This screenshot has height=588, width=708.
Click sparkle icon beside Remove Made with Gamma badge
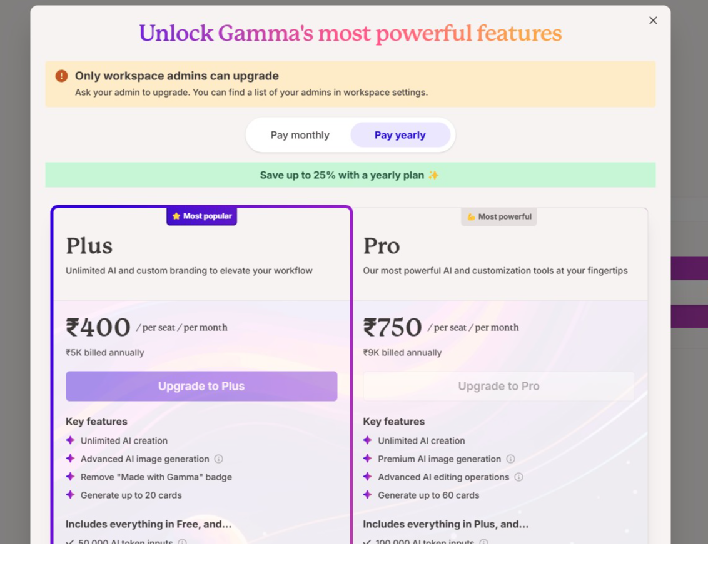[70, 477]
